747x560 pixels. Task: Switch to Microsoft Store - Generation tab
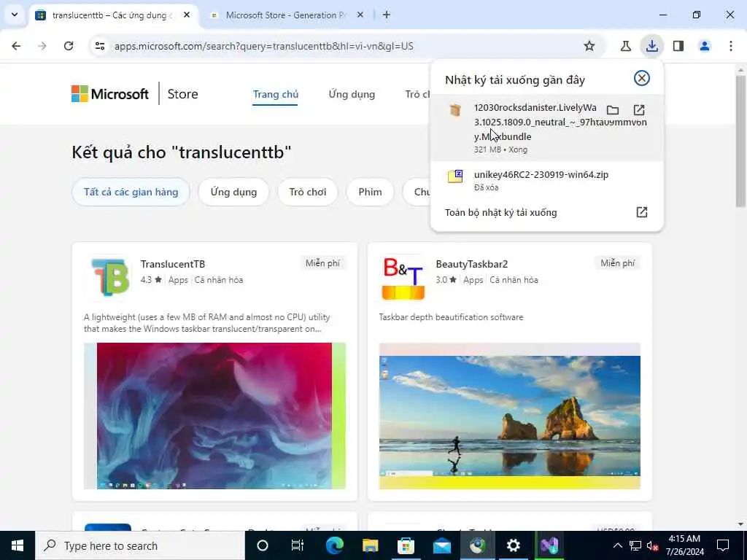pos(287,15)
